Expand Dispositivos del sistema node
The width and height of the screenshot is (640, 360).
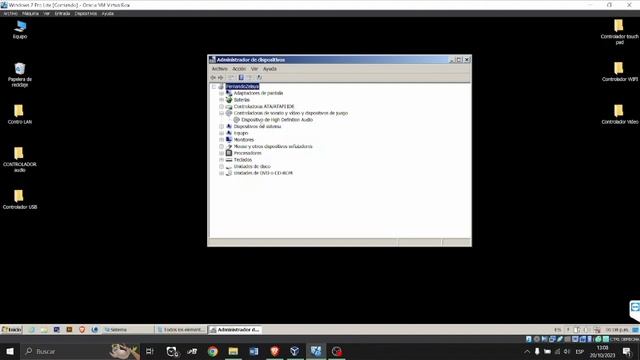pos(221,127)
